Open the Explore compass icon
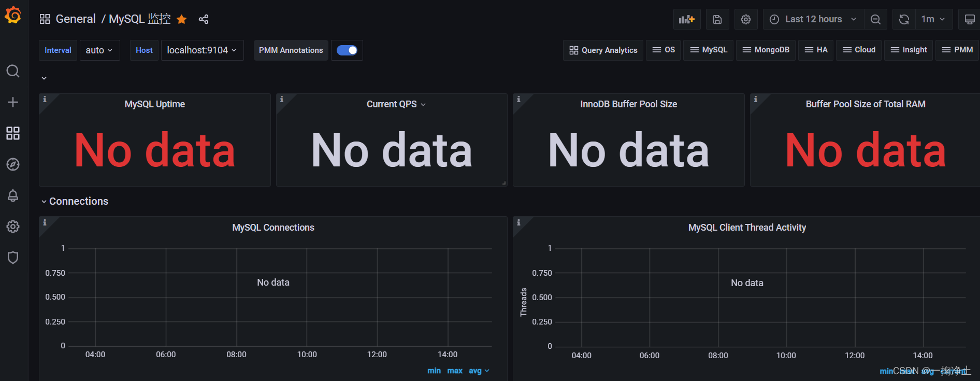Image resolution: width=980 pixels, height=381 pixels. coord(13,164)
